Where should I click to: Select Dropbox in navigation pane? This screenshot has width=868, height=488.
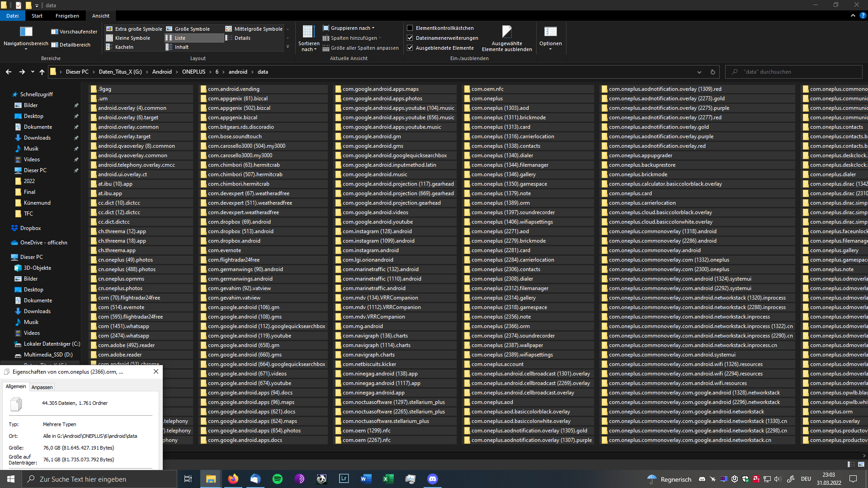pyautogui.click(x=30, y=228)
